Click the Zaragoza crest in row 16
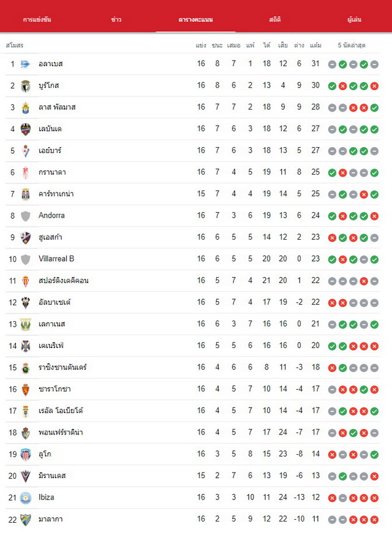The height and width of the screenshot is (535, 392). click(x=26, y=389)
